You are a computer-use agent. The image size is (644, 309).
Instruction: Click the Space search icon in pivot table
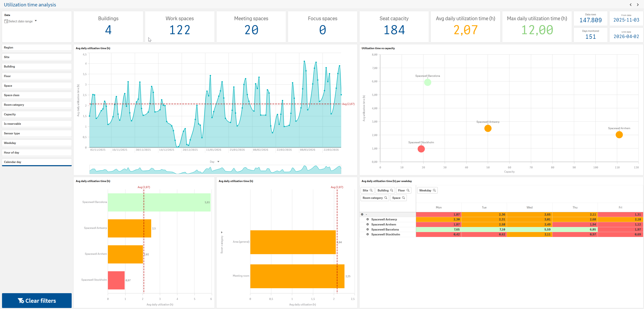[x=403, y=198]
